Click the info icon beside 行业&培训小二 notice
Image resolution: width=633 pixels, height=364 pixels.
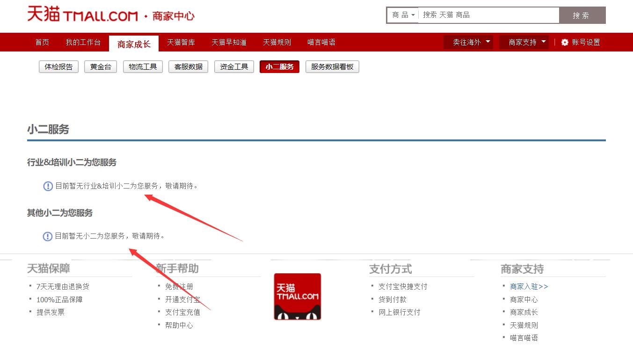coord(47,186)
